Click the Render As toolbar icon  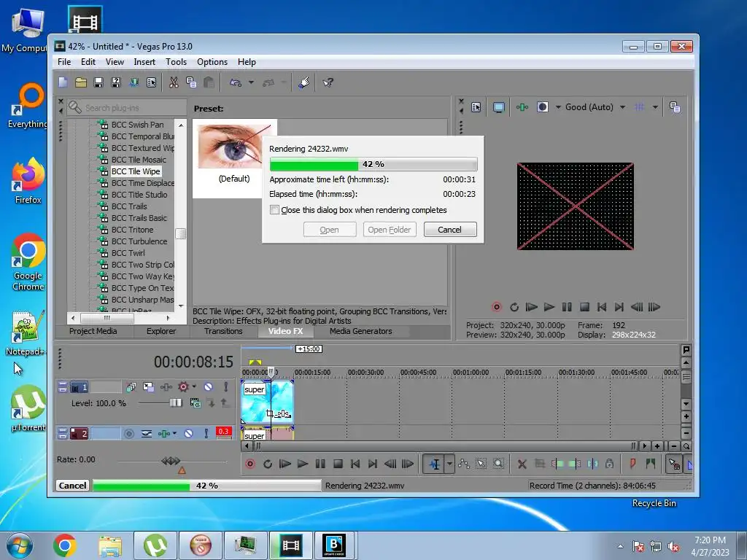pyautogui.click(x=134, y=82)
